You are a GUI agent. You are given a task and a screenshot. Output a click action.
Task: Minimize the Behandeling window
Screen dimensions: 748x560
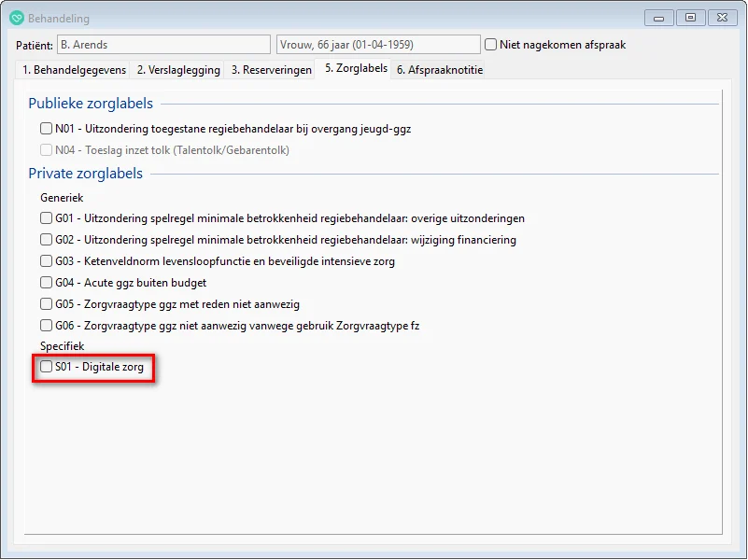coord(659,17)
